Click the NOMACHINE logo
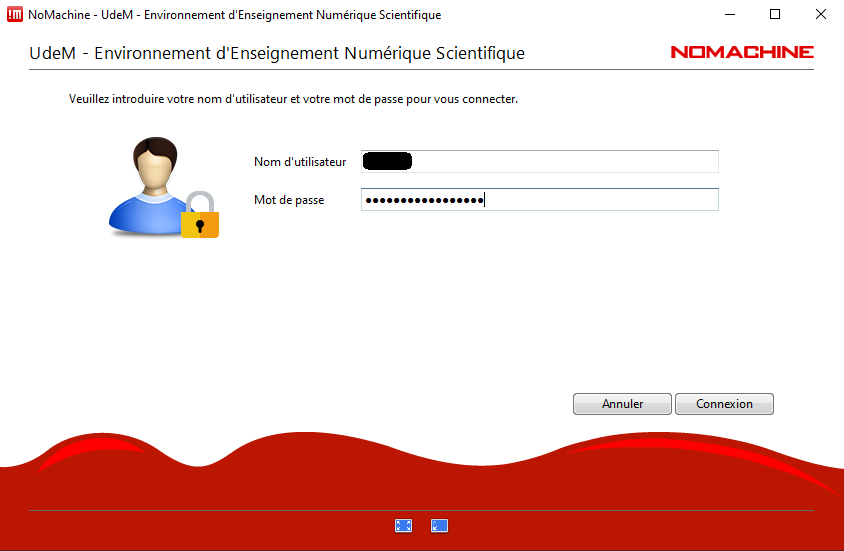 pyautogui.click(x=742, y=52)
